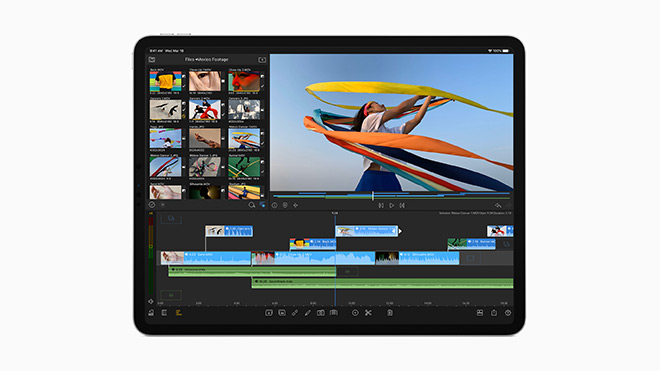This screenshot has height=371, width=660.
Task: Open the library import folder icon
Action: click(x=152, y=60)
